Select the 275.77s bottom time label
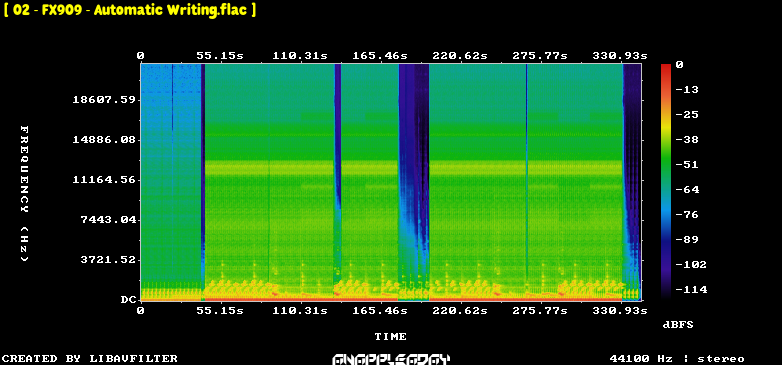Viewport: 782px width, 365px height. [x=540, y=311]
